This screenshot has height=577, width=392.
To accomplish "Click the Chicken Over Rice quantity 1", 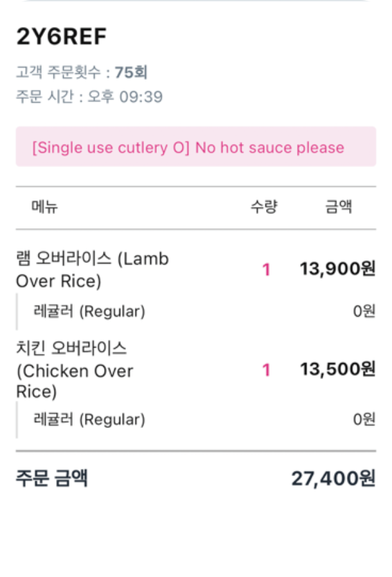I will [266, 370].
